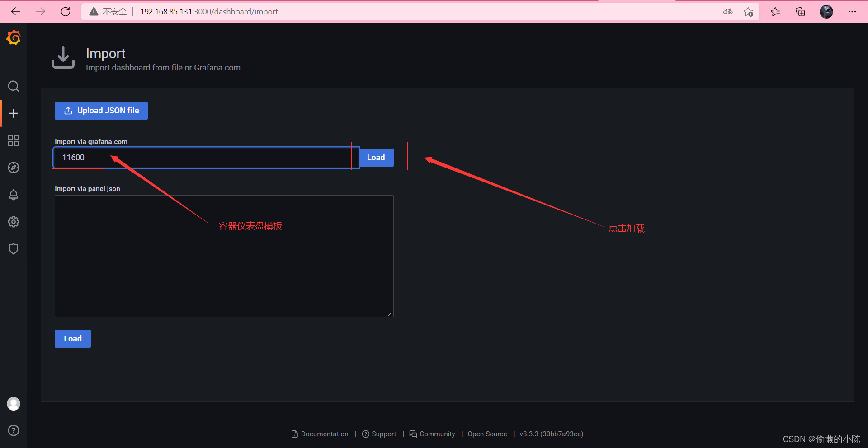This screenshot has width=868, height=448.
Task: Open the Open Source footer link
Action: click(x=487, y=434)
